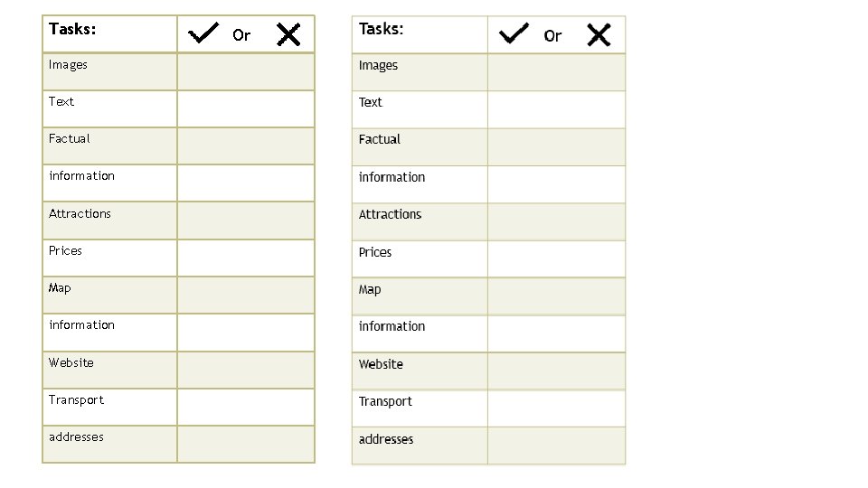Tick the Prices answer cell in left table
The width and height of the screenshot is (868, 488).
point(246,258)
